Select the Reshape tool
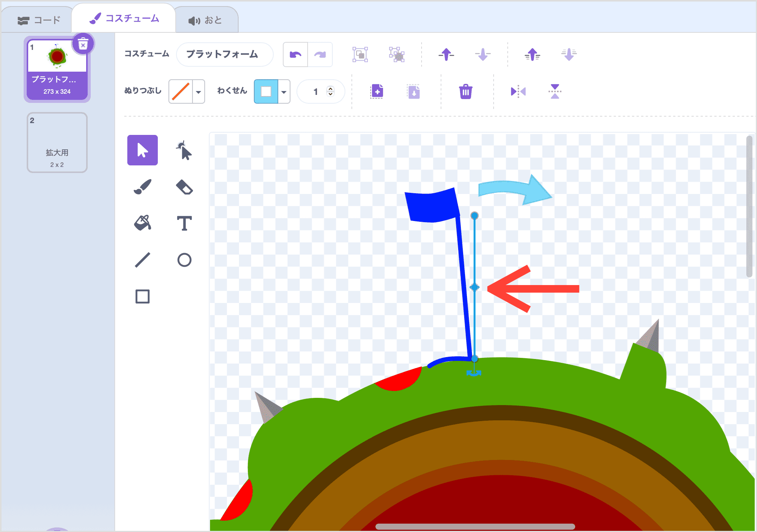 point(184,150)
